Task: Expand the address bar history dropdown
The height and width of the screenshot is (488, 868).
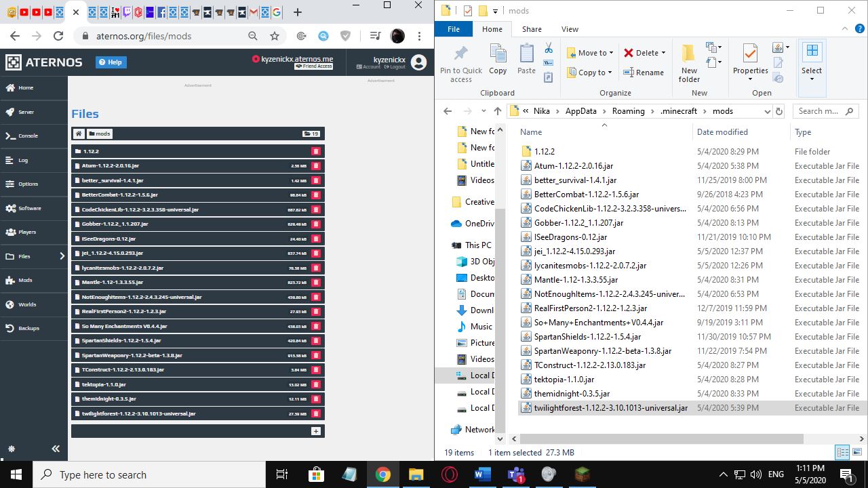Action: pos(767,111)
